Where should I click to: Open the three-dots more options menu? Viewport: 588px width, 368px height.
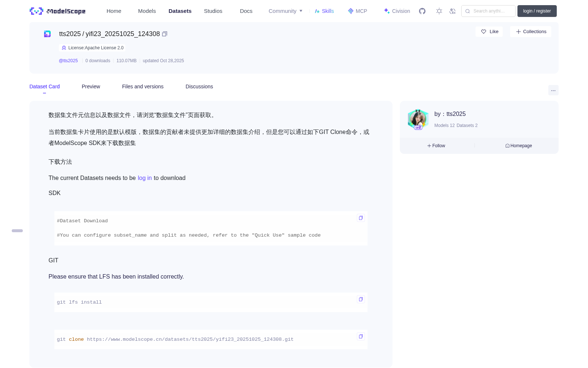(553, 91)
